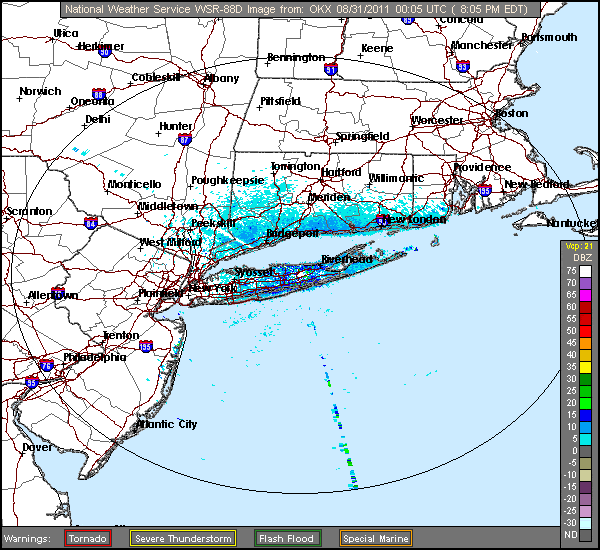This screenshot has height=550, width=600.
Task: Select the dark green 30 dBZ swatch
Action: click(x=585, y=379)
